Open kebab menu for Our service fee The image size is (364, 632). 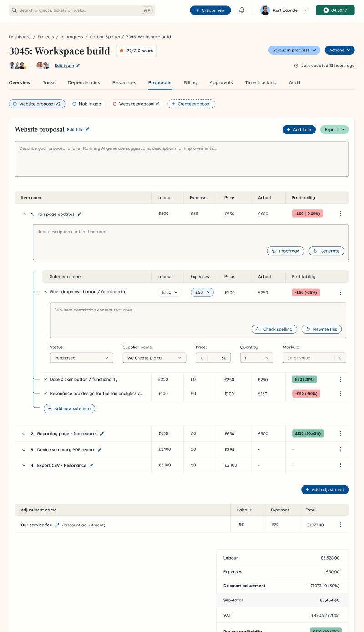coord(341,525)
